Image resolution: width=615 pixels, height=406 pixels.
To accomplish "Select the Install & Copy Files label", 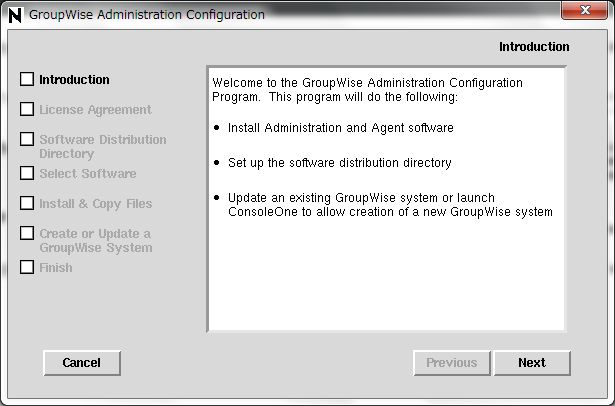I will tap(95, 204).
